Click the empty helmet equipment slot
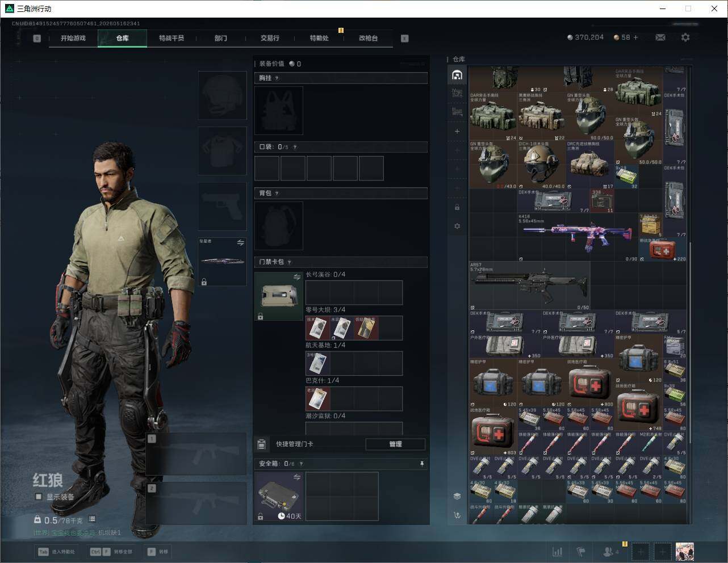 pyautogui.click(x=222, y=95)
